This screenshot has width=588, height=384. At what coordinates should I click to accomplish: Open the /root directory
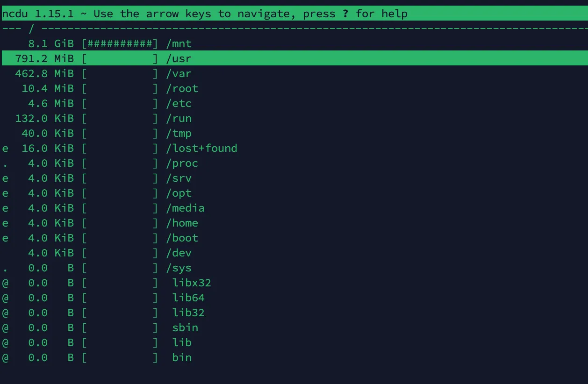pos(182,89)
